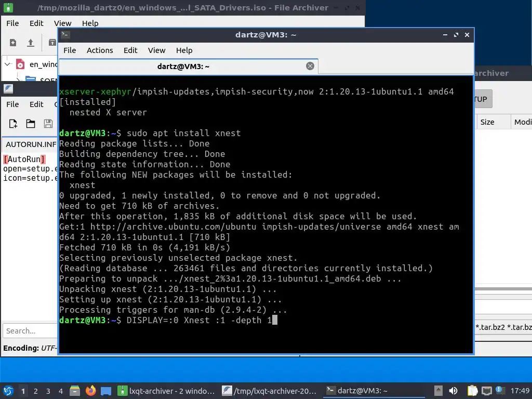Screen dimensions: 532x399
Task: Click the new document icon in text editor
Action: 13,124
